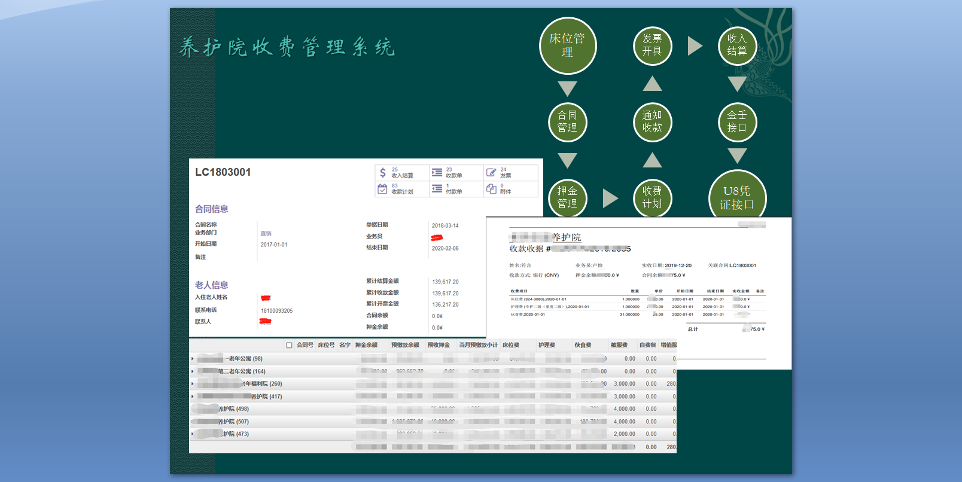Click the 累计开票金额 value 136,217.20

click(445, 305)
